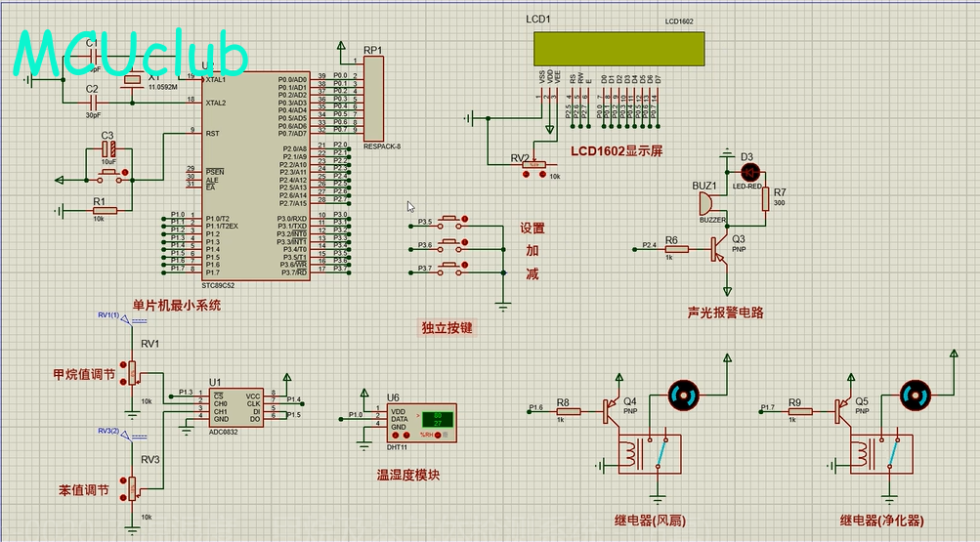Select the D3 LED-RED diode
This screenshot has width=980, height=542.
pyautogui.click(x=750, y=172)
